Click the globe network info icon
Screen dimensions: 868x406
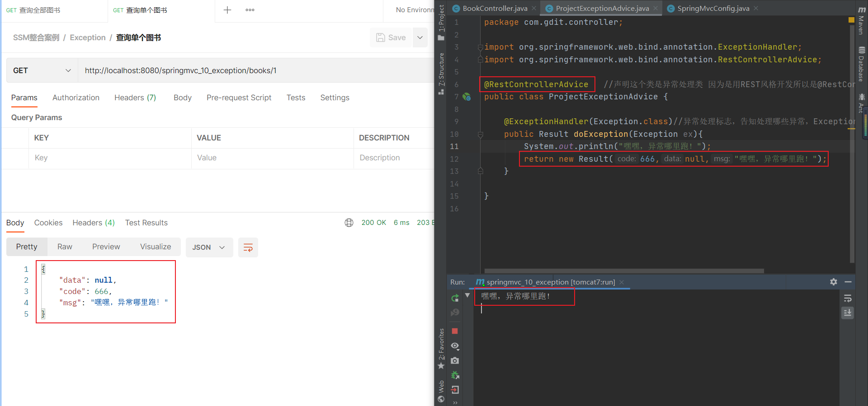click(349, 223)
